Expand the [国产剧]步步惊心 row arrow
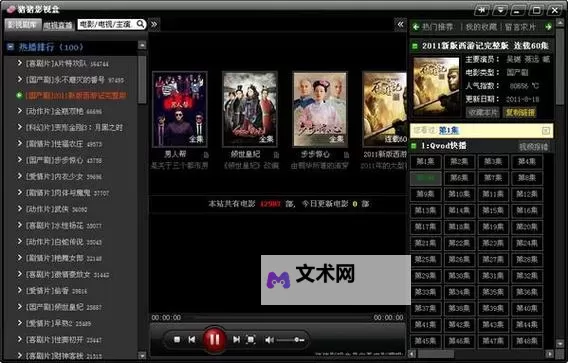 point(20,159)
